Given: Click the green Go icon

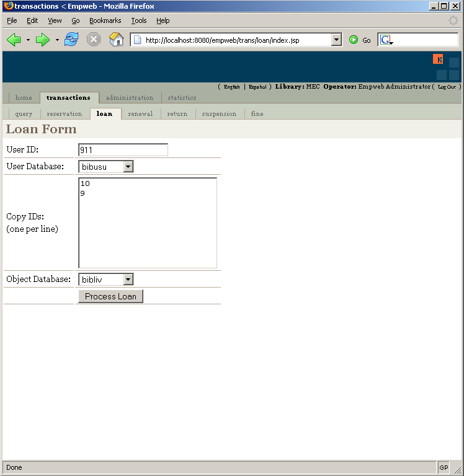Looking at the screenshot, I should [354, 40].
